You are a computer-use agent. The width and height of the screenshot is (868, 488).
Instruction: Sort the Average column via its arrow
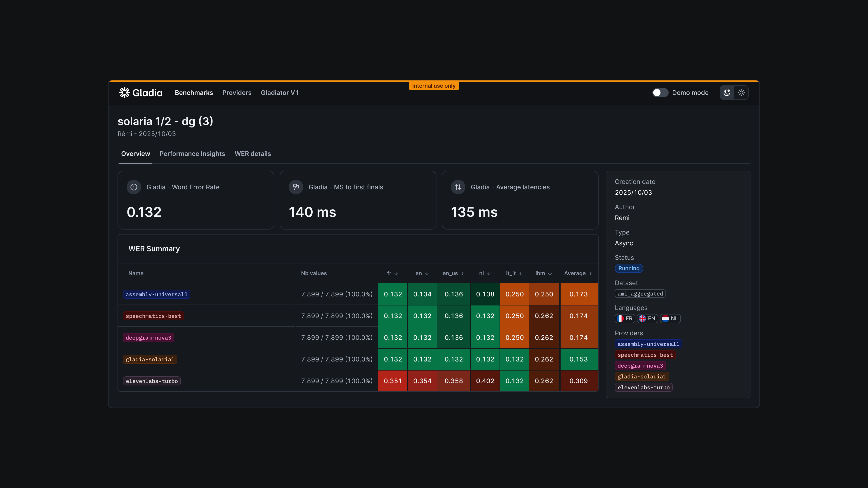[x=590, y=273]
